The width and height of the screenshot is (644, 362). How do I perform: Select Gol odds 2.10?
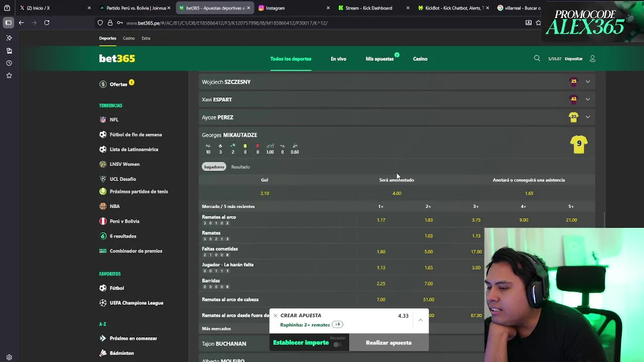pyautogui.click(x=265, y=193)
